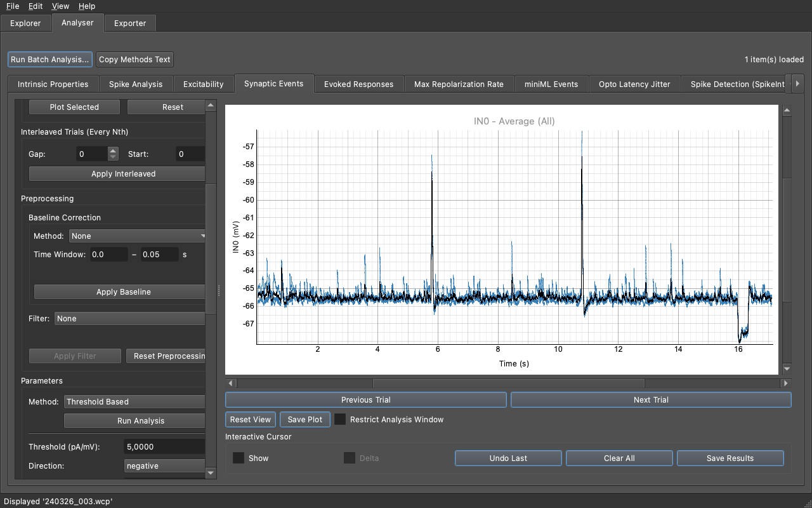Click left panel vertical scrollbar handle
This screenshot has height=508, width=812.
pos(211,248)
